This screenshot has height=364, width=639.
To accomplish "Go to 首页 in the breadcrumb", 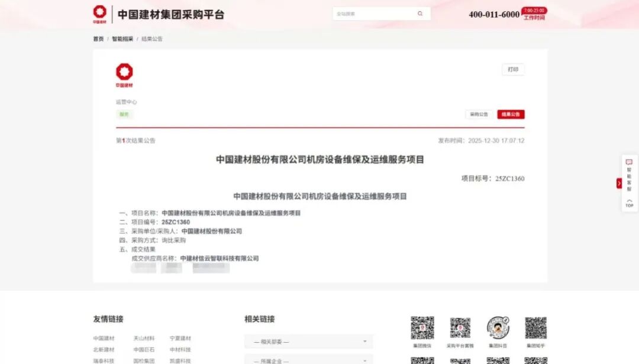I will tap(98, 39).
